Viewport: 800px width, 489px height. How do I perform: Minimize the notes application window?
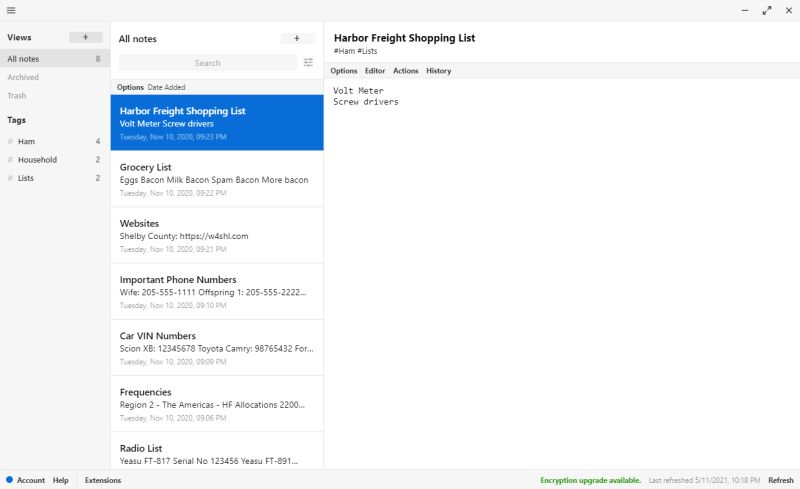point(745,10)
